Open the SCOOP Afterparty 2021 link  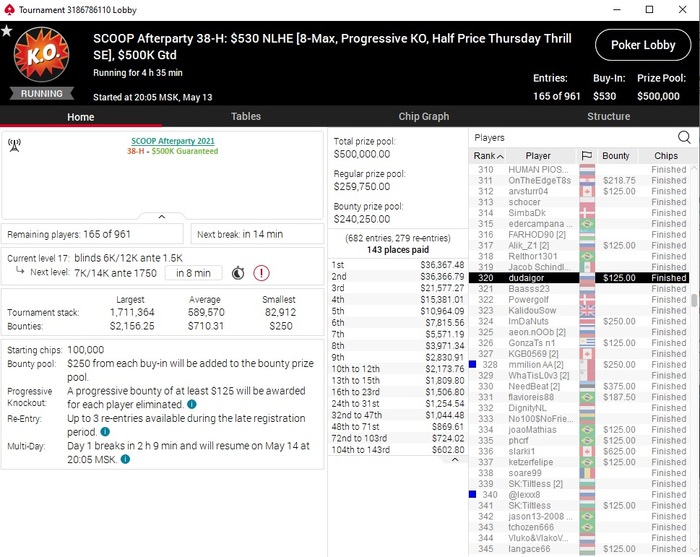(173, 141)
